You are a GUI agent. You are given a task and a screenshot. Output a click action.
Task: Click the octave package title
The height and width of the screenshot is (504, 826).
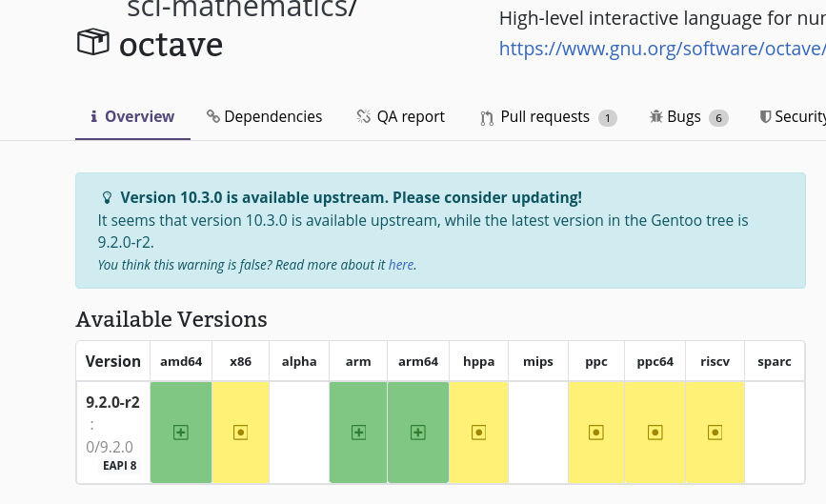click(171, 45)
